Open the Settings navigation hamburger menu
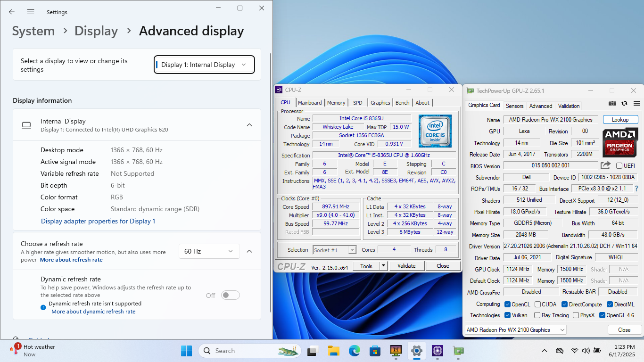644x362 pixels. [x=31, y=12]
